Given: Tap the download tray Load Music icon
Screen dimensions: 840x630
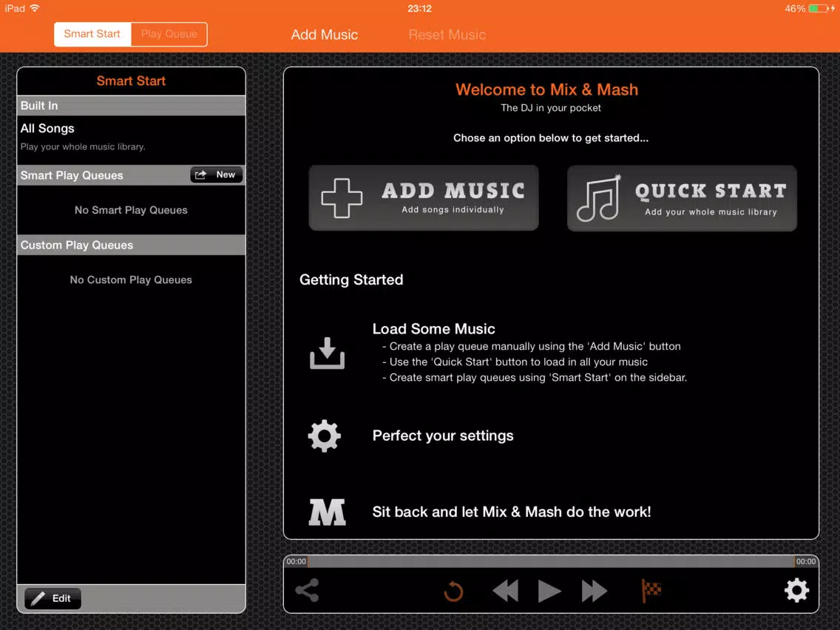Looking at the screenshot, I should coord(328,353).
